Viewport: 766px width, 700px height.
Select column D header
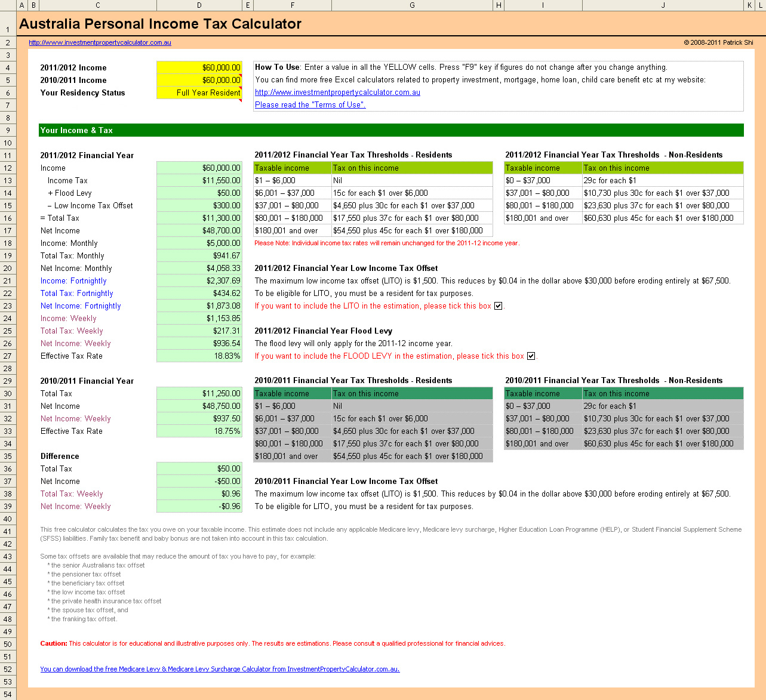(199, 5)
